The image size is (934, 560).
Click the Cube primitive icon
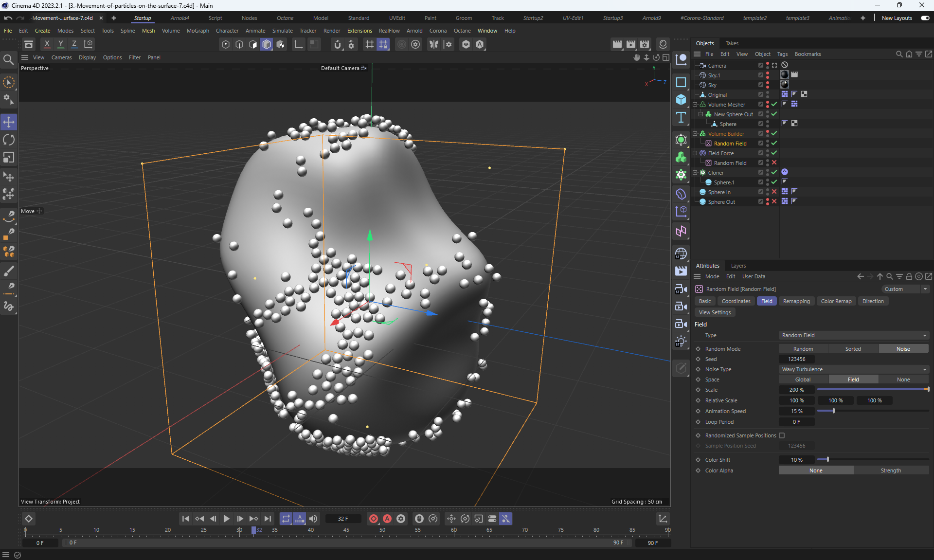click(x=681, y=100)
